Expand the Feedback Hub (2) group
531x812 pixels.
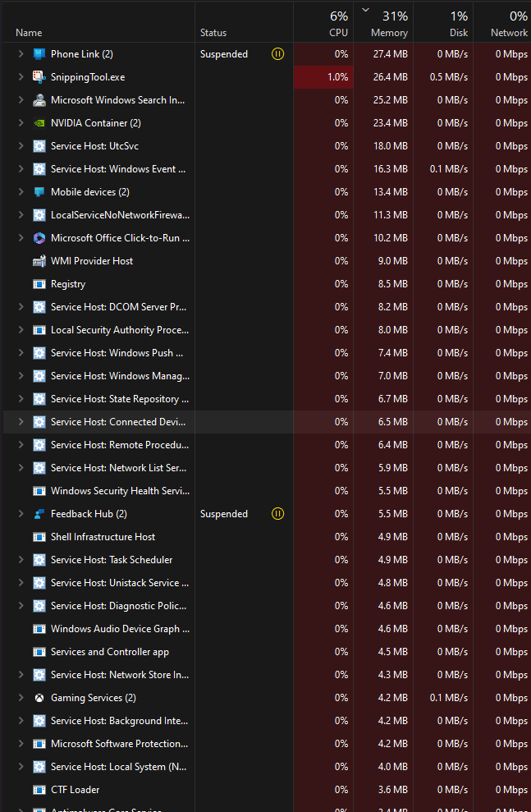[x=21, y=514]
